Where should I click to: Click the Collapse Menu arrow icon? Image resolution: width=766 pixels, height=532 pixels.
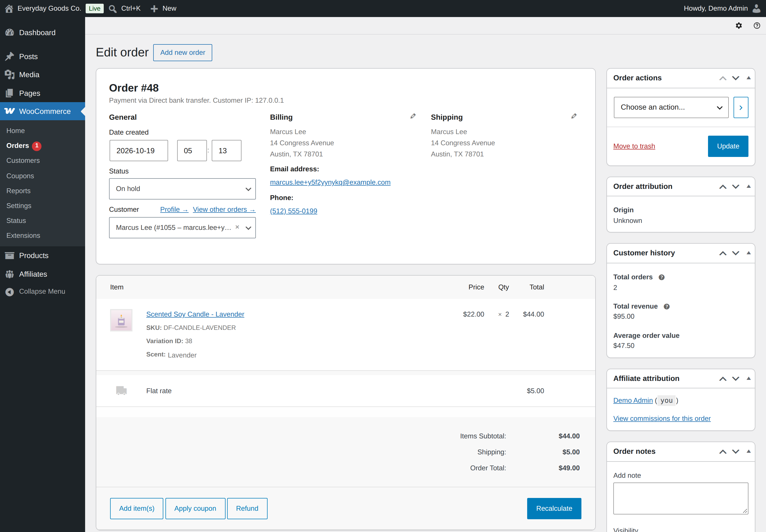click(10, 292)
